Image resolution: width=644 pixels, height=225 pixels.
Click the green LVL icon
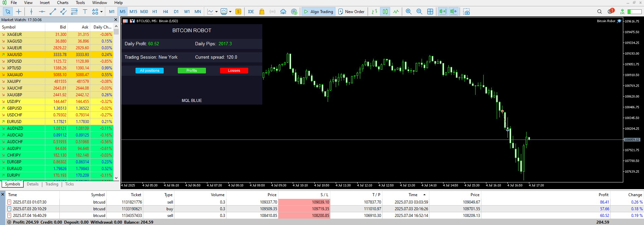[x=622, y=12]
